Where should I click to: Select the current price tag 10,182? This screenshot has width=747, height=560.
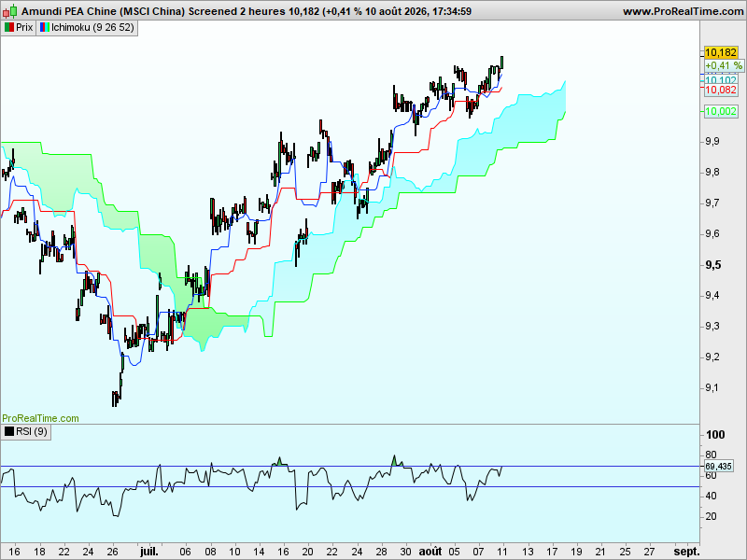tap(721, 52)
